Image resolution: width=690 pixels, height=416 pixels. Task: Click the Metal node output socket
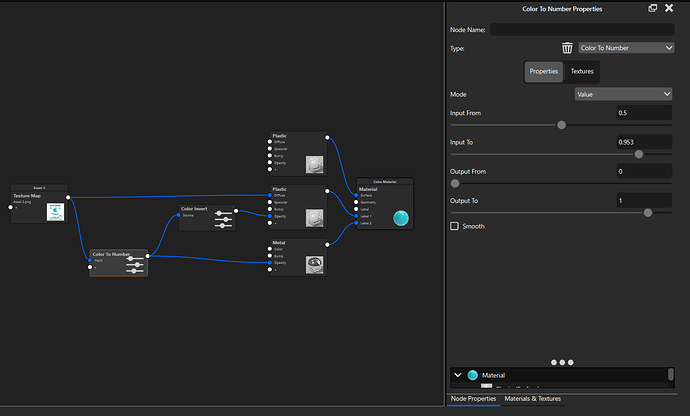tap(327, 244)
